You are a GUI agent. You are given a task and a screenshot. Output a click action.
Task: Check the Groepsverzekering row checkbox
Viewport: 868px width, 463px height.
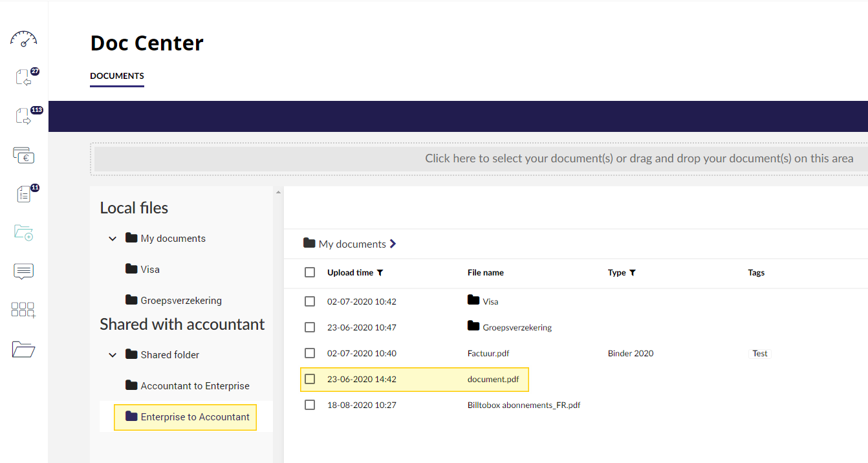click(x=310, y=327)
